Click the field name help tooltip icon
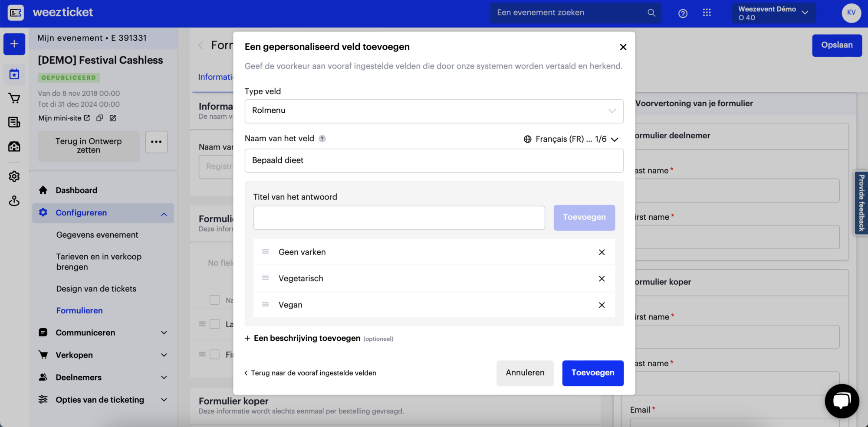 point(322,139)
